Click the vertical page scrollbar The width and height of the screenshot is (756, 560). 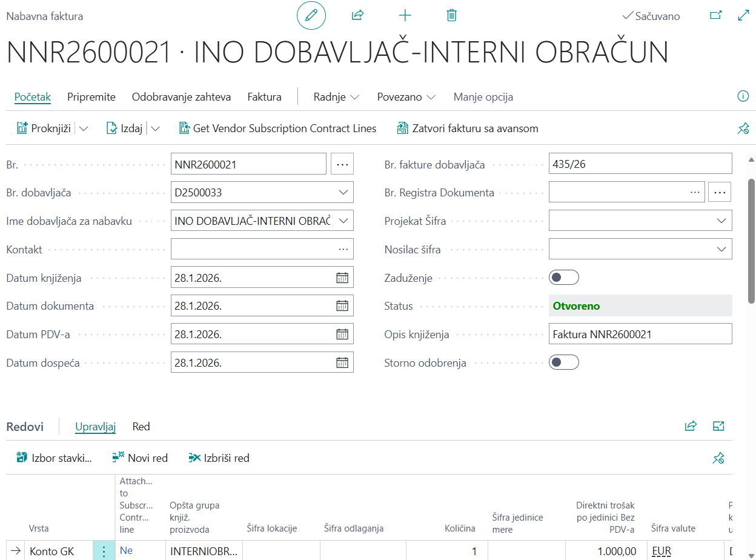pos(751,236)
